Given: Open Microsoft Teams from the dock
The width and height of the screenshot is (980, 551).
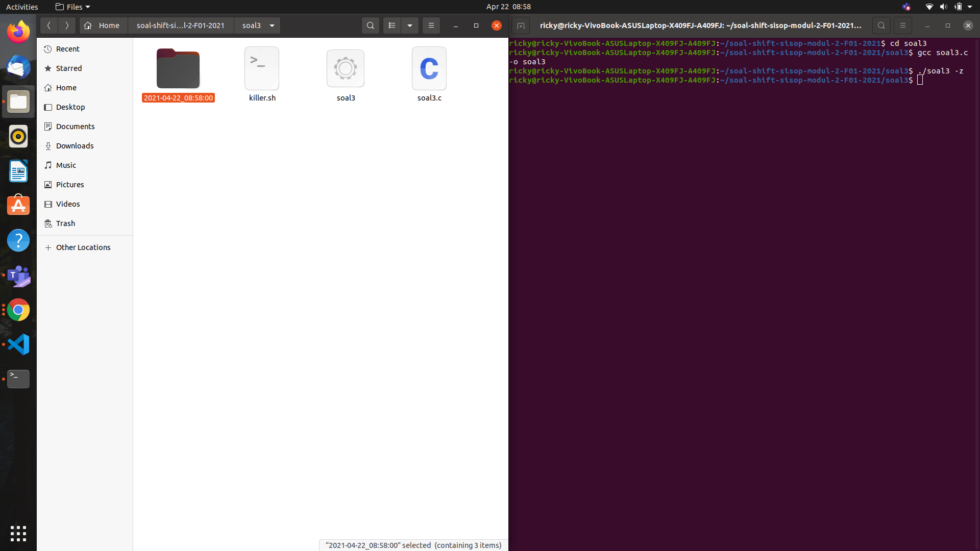Looking at the screenshot, I should pos(18,275).
